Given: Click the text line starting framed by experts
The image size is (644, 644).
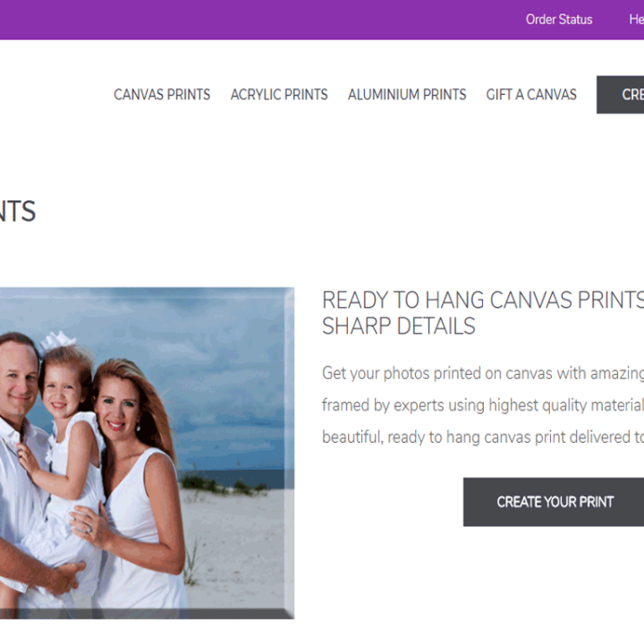Looking at the screenshot, I should 483,405.
